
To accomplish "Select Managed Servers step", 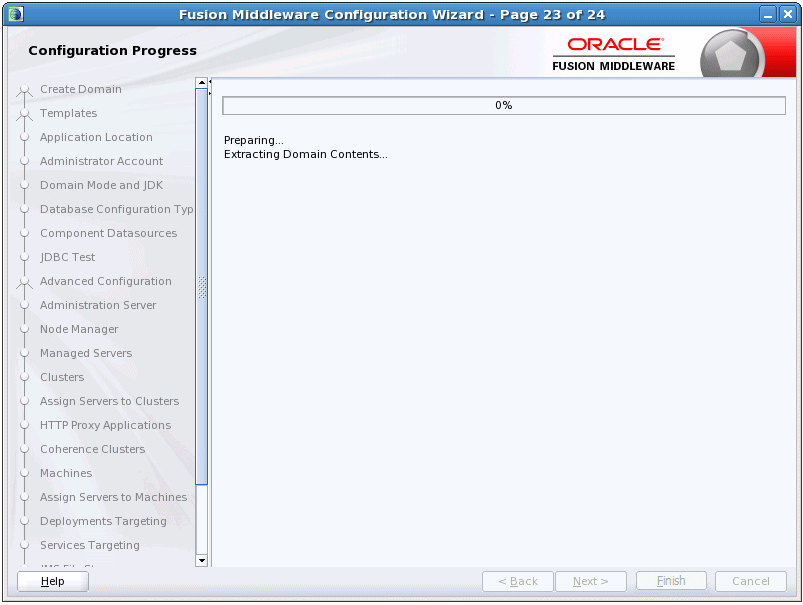I will tap(86, 353).
